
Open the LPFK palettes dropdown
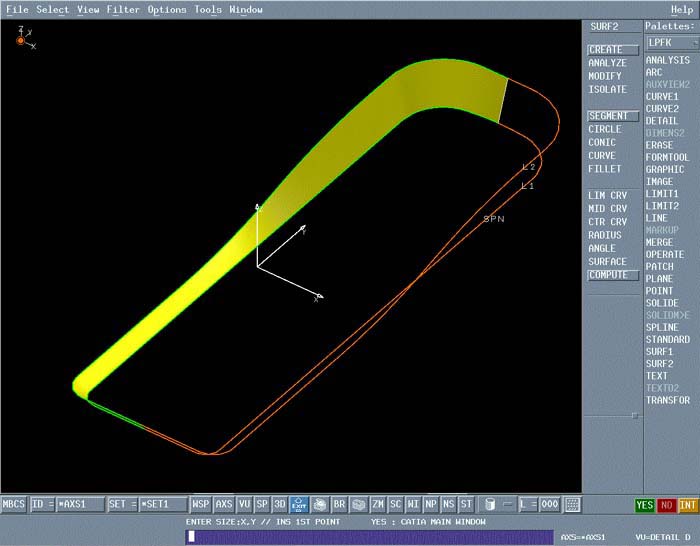tap(668, 43)
